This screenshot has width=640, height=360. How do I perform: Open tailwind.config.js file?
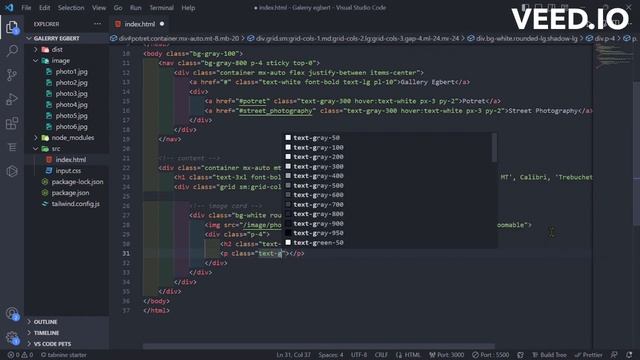[x=76, y=204]
